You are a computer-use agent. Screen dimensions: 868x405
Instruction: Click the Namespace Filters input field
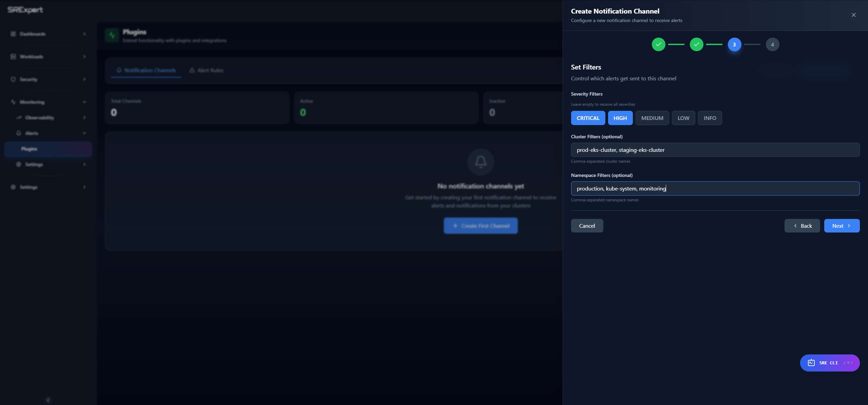click(x=715, y=188)
